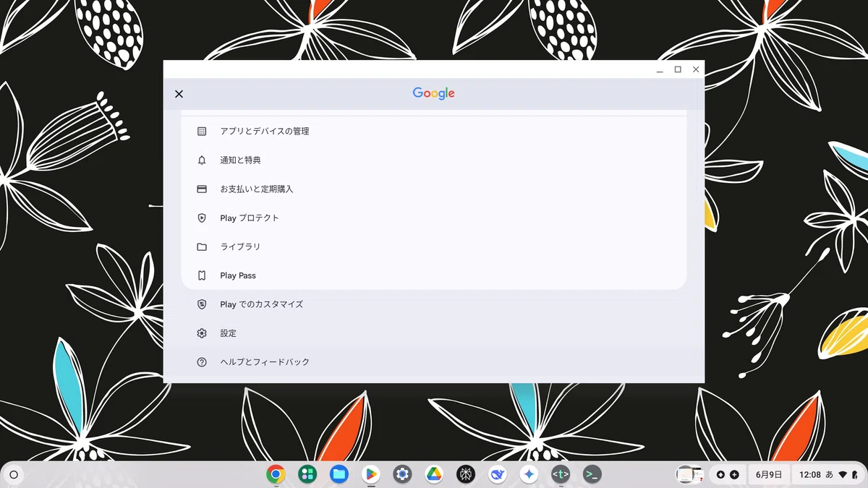Click the Google logo in the header

[x=434, y=93]
